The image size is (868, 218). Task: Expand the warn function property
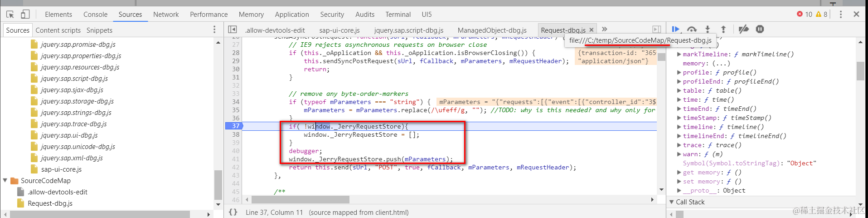click(x=679, y=154)
